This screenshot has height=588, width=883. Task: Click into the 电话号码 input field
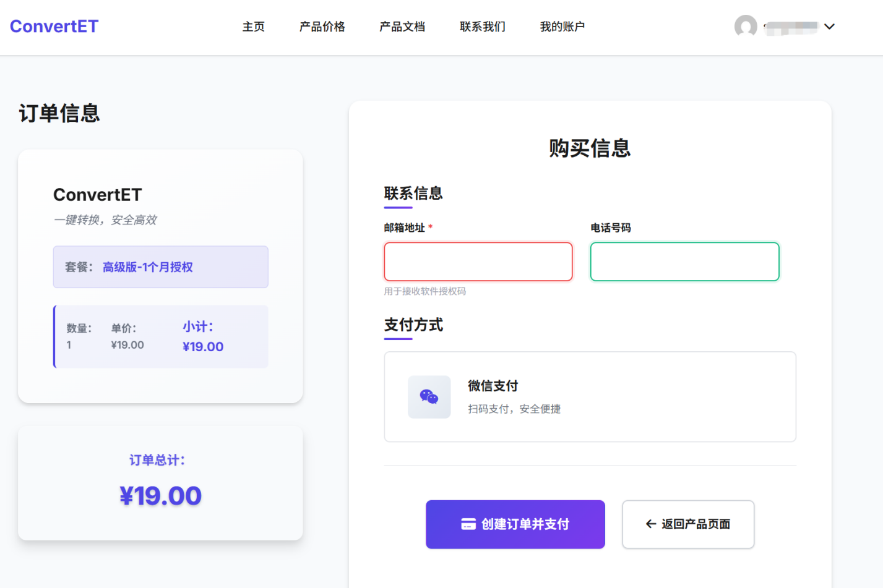(684, 262)
